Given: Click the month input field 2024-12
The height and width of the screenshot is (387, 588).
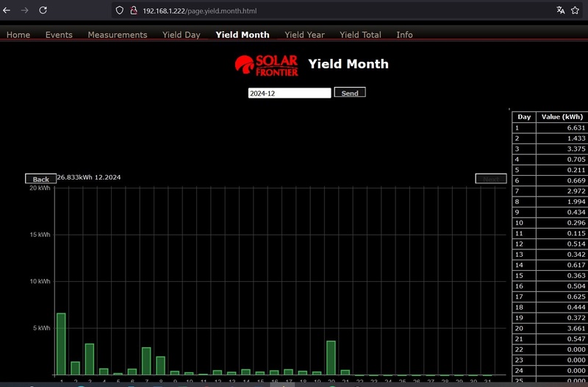Looking at the screenshot, I should [290, 93].
